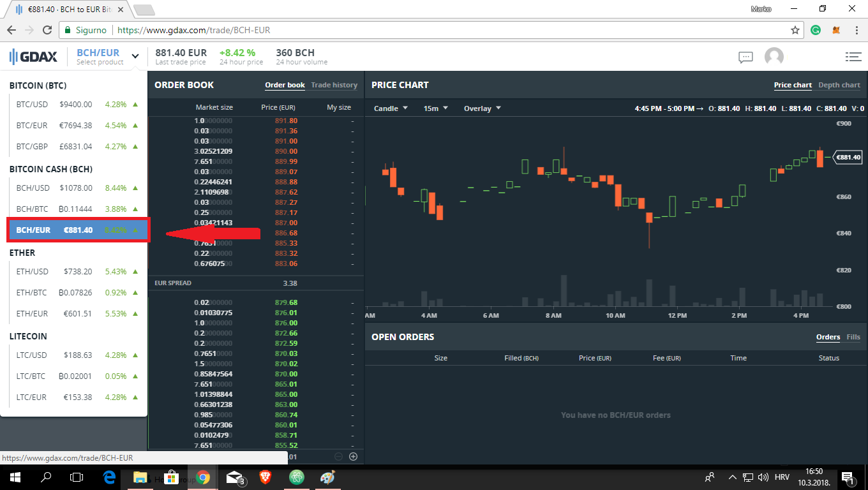Click the GDAX logo
The width and height of the screenshot is (868, 490).
coord(33,57)
